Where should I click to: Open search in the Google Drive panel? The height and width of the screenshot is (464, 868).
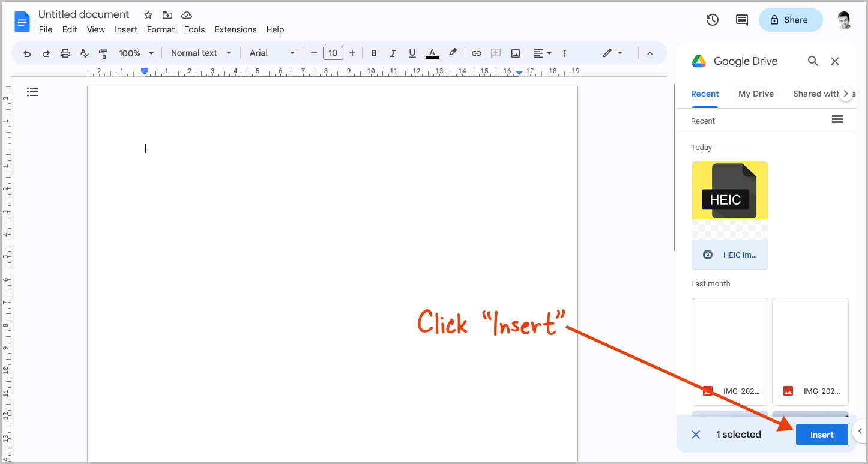pos(813,61)
